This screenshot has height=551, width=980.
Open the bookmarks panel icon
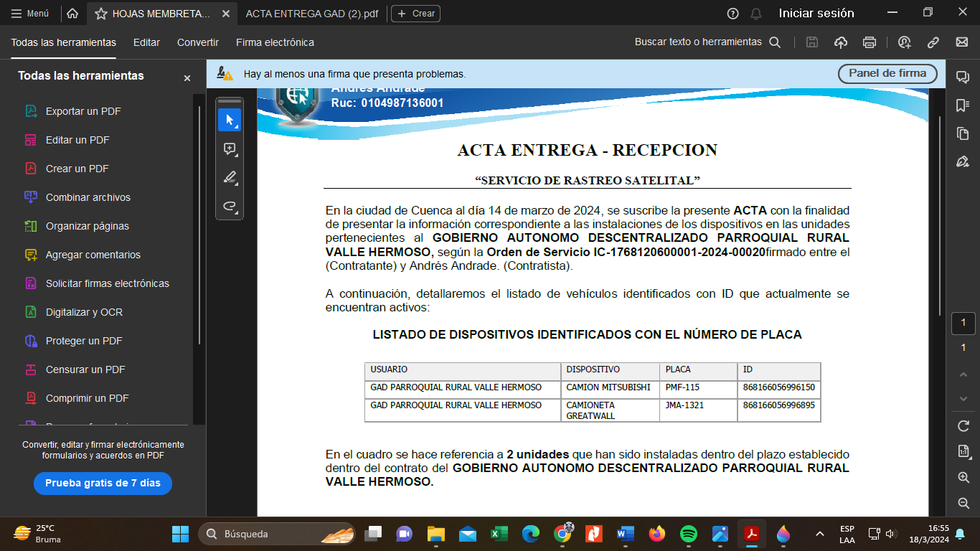click(x=963, y=105)
